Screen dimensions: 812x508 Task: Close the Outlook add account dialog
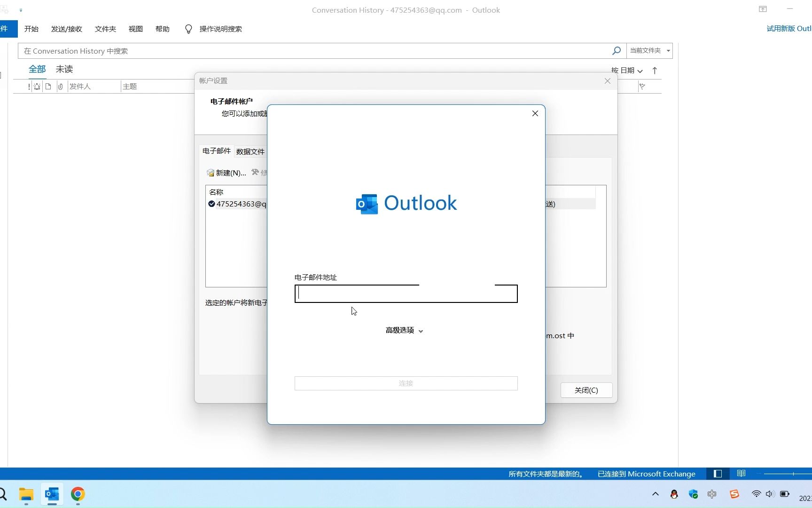point(535,113)
